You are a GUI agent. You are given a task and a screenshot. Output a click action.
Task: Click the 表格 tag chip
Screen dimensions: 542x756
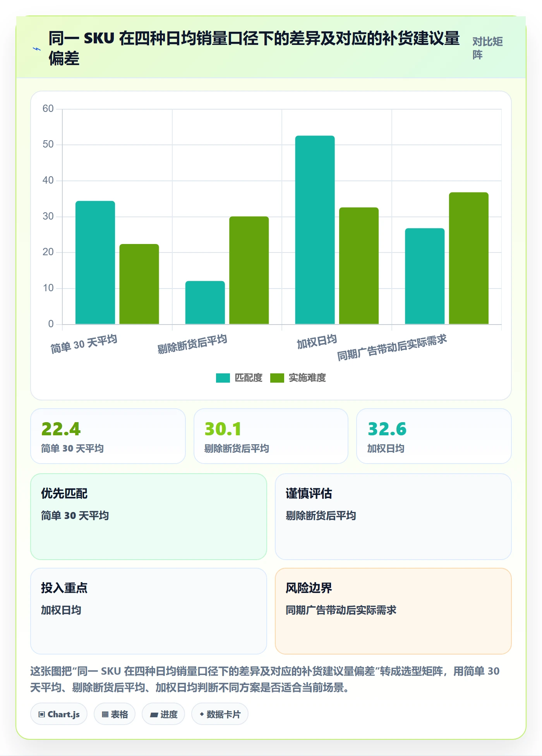[115, 714]
